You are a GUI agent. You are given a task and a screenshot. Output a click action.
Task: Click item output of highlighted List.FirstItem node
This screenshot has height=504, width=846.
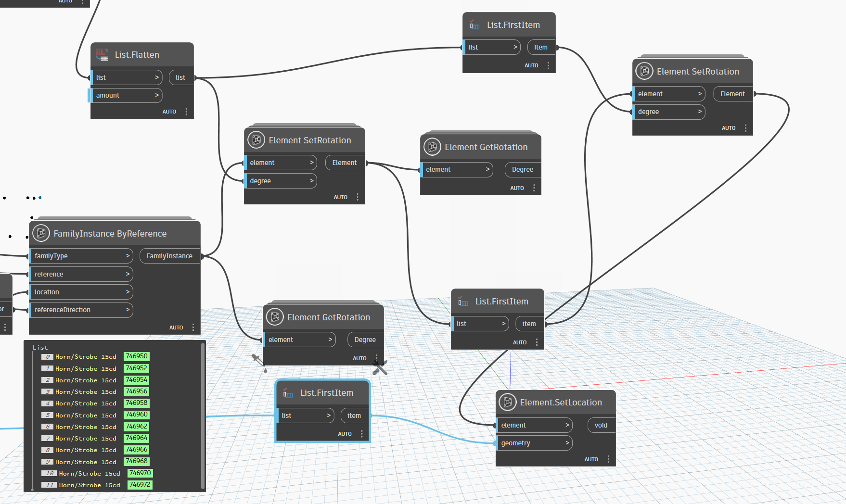pyautogui.click(x=355, y=416)
